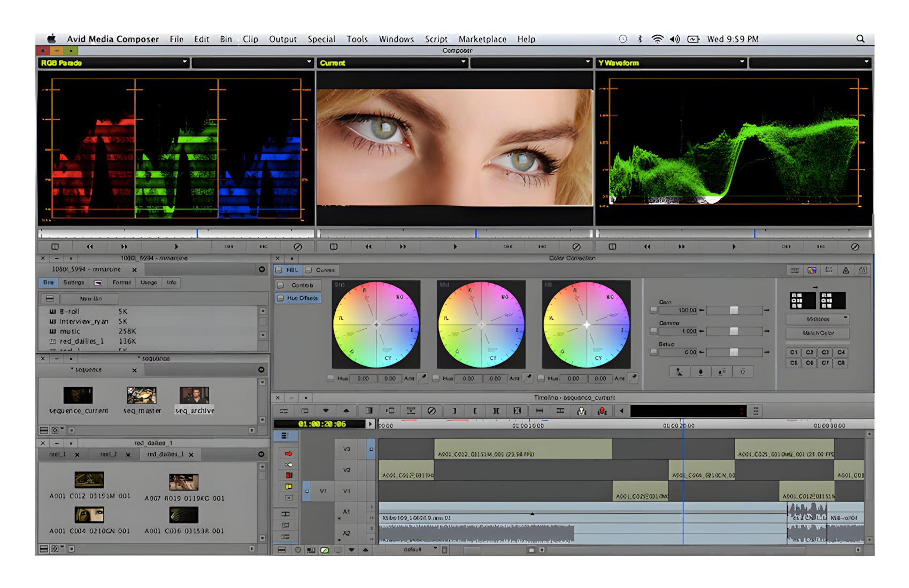Toggle the Curves tab enable button
The image size is (909, 588).
tap(308, 270)
